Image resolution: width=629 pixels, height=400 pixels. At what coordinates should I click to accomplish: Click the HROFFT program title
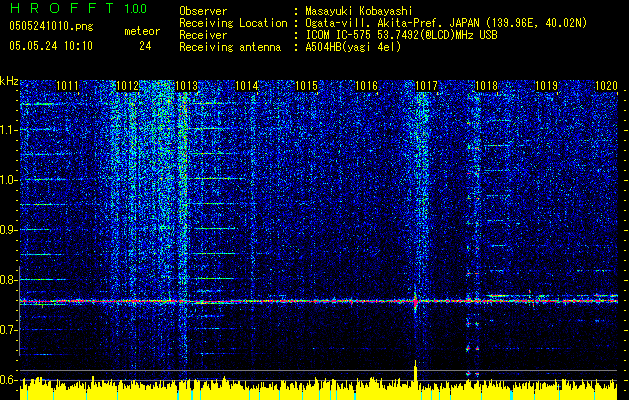tap(62, 8)
